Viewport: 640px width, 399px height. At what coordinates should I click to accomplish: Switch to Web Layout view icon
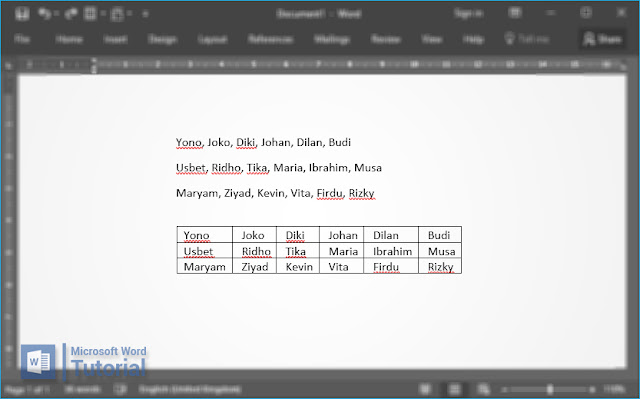(x=483, y=389)
